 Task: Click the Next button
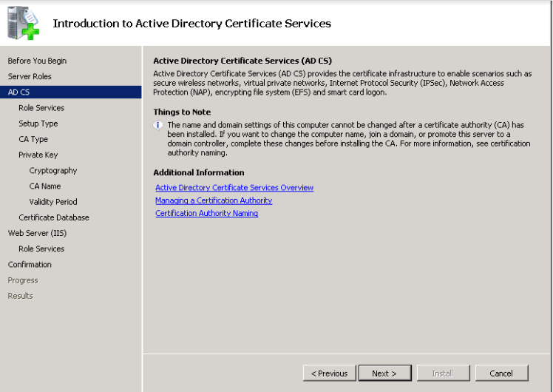click(384, 373)
